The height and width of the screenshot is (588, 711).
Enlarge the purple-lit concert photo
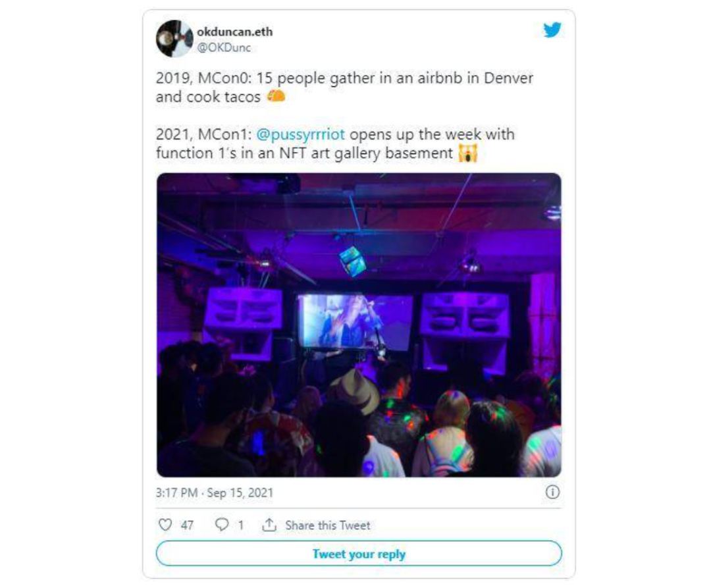[359, 325]
